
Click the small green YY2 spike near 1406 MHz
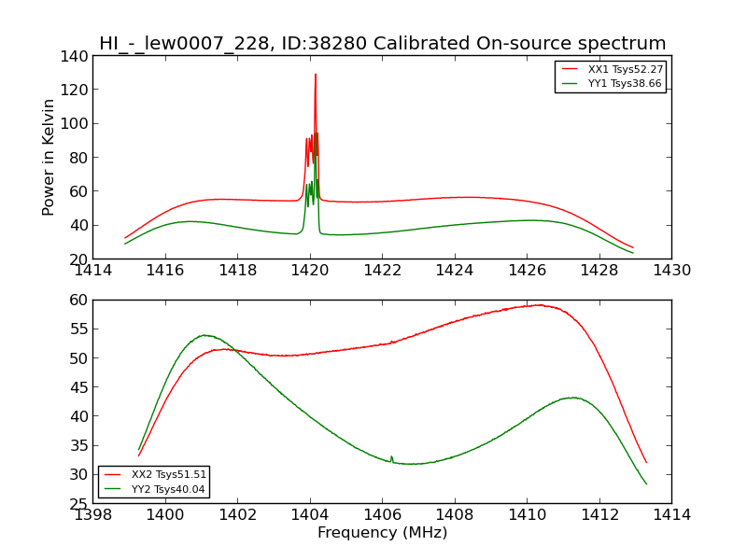coord(391,459)
